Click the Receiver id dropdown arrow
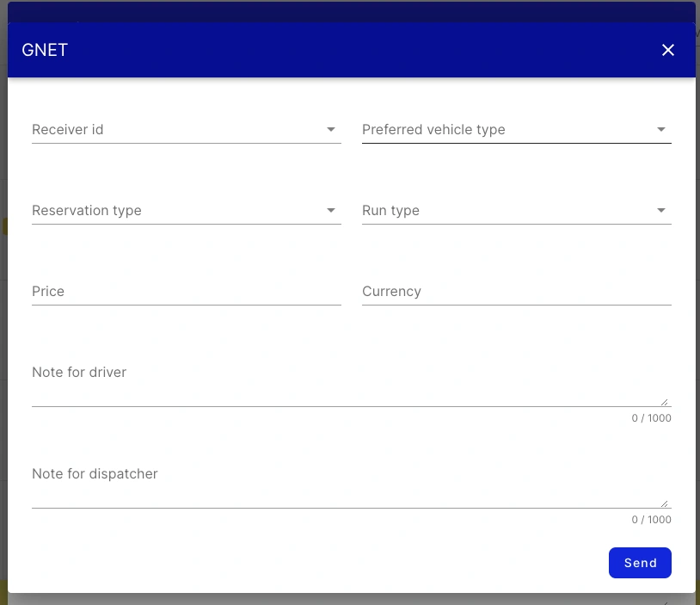 point(331,129)
